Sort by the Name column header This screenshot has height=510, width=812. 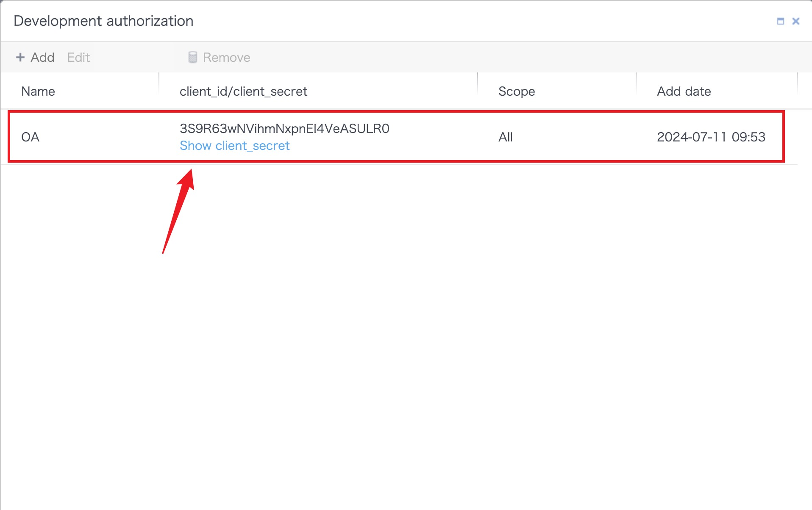pyautogui.click(x=38, y=91)
